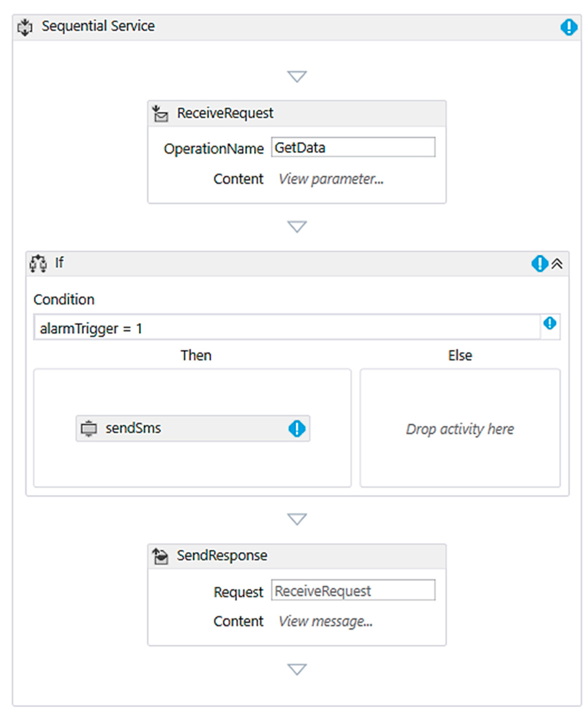Viewport: 588px width, 717px height.
Task: Click the OperationName GetData field
Action: coord(353,147)
